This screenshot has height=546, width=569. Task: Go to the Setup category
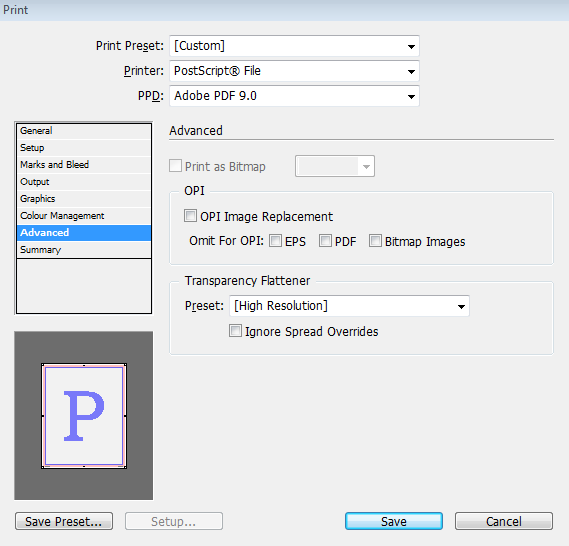point(84,148)
